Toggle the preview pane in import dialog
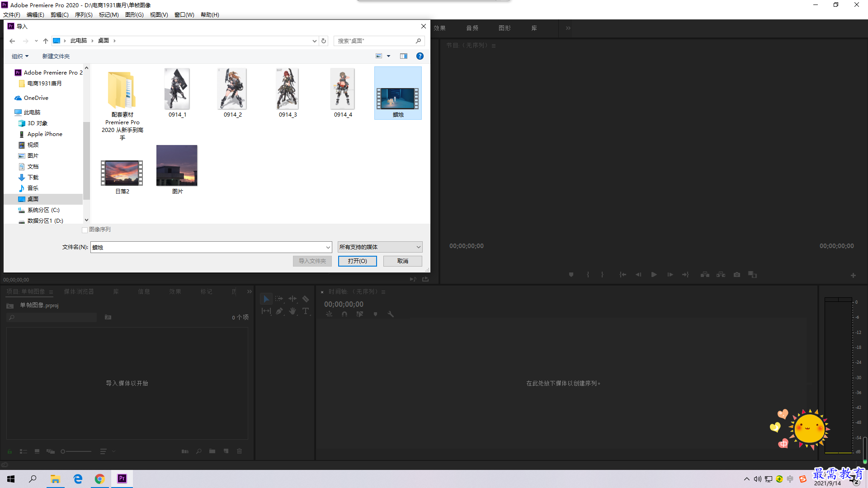 [x=404, y=56]
